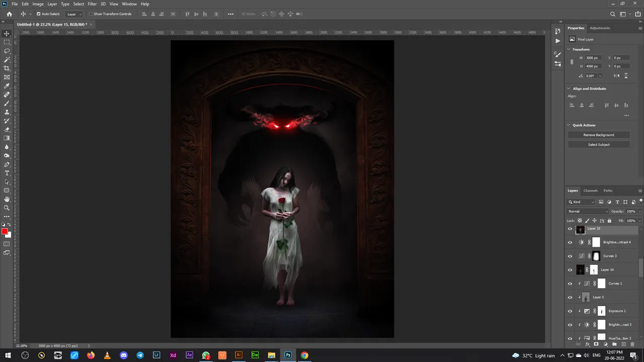This screenshot has width=644, height=362.
Task: Collapse the Align and Distribute section
Action: [x=569, y=88]
